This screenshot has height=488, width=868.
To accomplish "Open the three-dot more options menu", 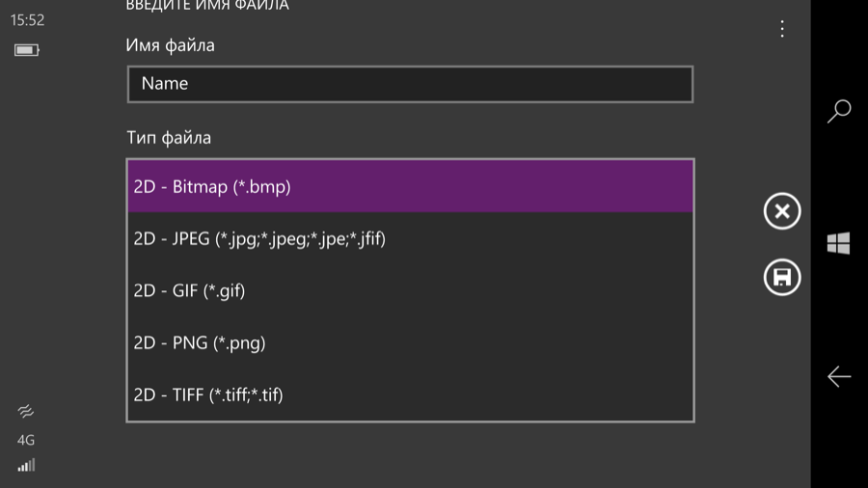I will [x=781, y=29].
